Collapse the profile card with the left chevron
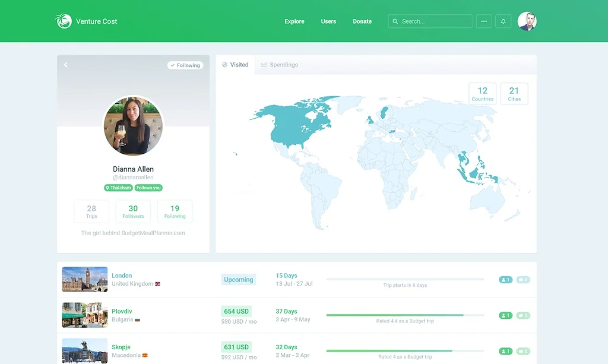Viewport: 608px width, 364px height. (x=65, y=65)
